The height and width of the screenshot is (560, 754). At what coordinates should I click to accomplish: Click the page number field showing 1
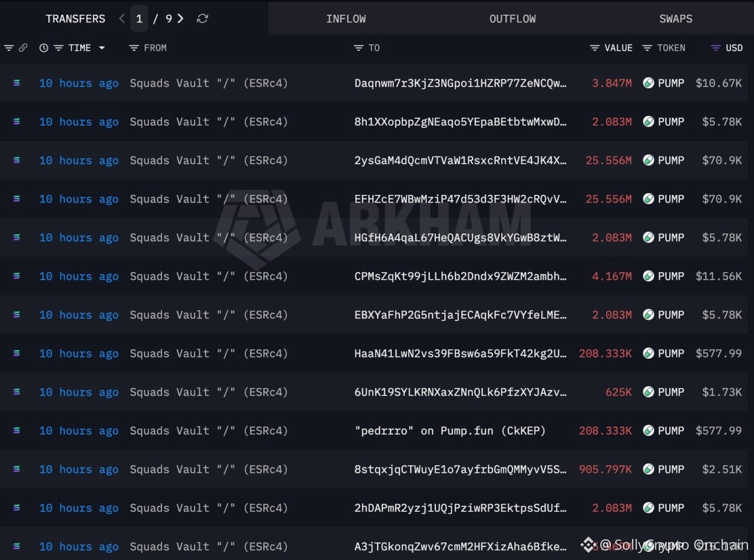pyautogui.click(x=139, y=19)
